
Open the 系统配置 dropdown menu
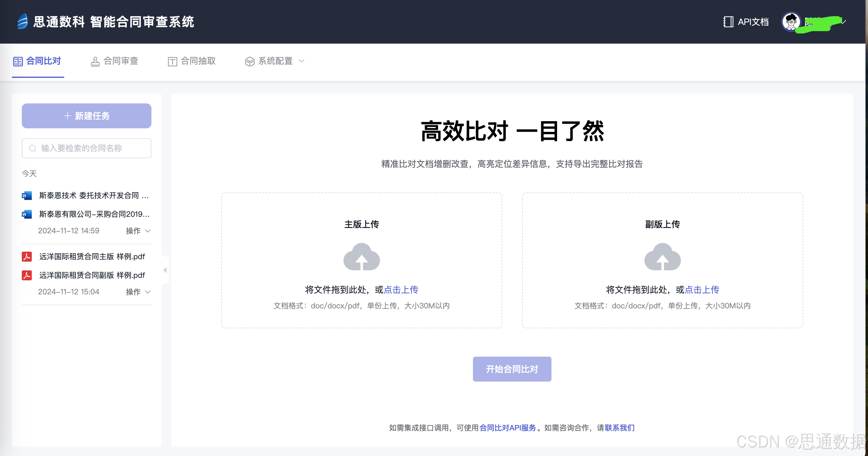click(275, 61)
